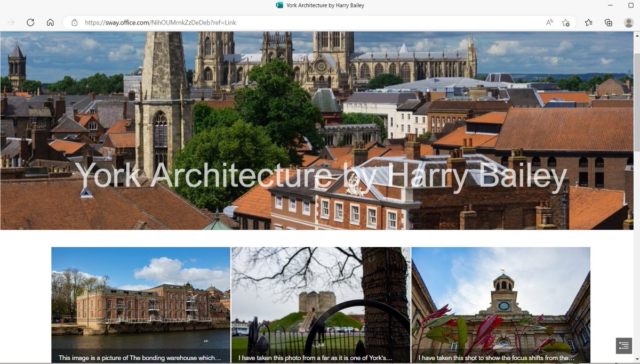Click the vertical page scrollbar thumb
Screen dimensions: 640x364
click(637, 102)
